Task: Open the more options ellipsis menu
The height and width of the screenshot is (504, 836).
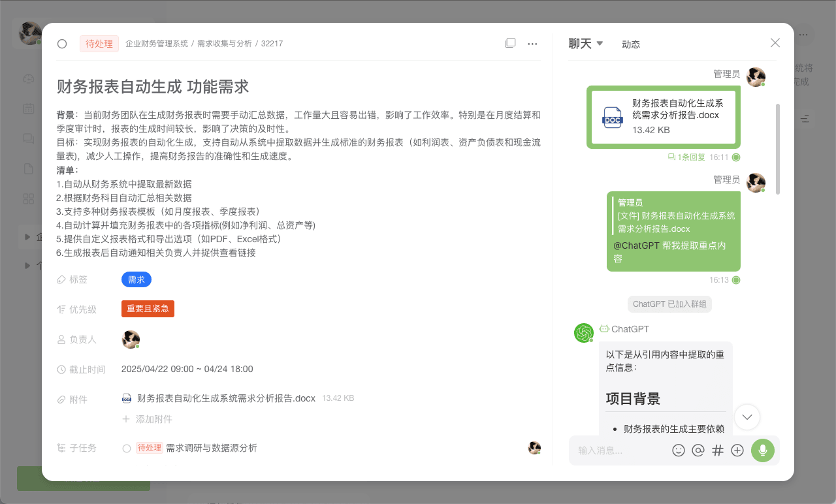Action: click(532, 43)
